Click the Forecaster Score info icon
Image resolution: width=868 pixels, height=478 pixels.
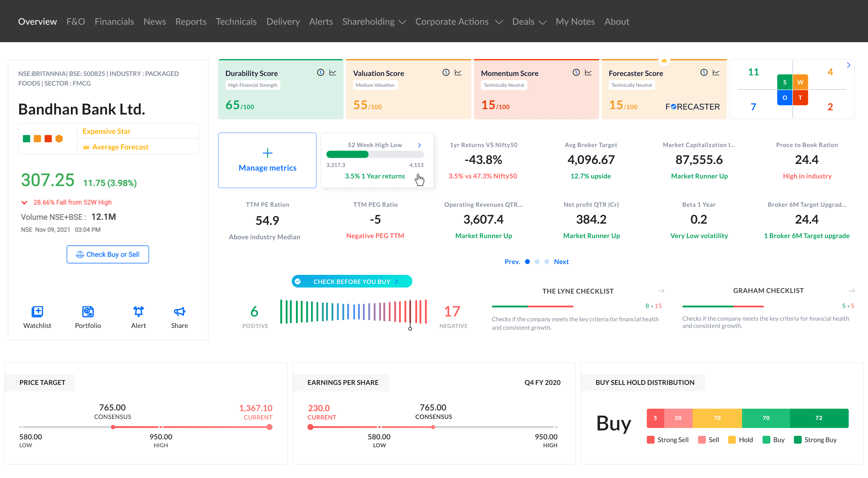pyautogui.click(x=704, y=72)
